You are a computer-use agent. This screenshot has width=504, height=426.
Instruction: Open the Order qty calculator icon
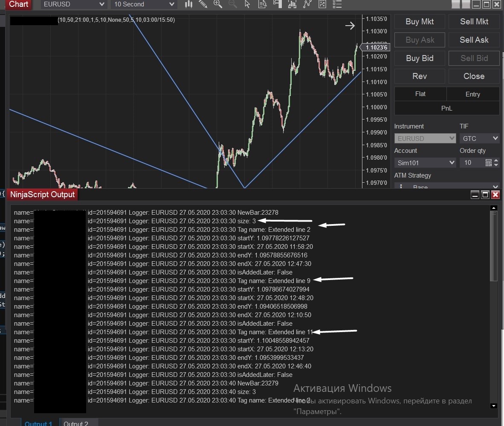(x=488, y=163)
